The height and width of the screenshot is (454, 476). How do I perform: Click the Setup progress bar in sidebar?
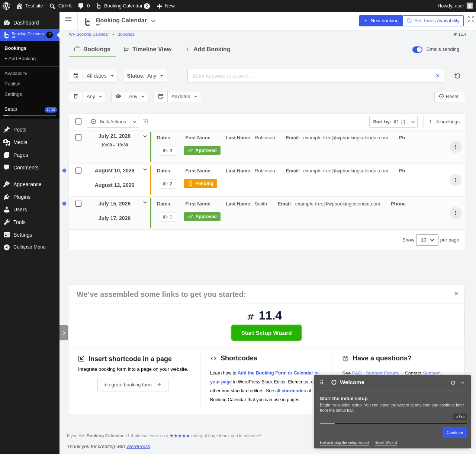coord(30,116)
